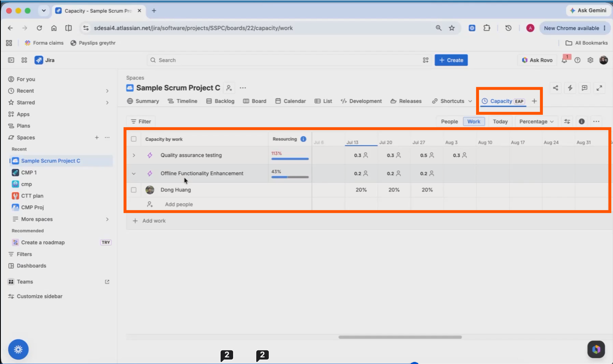Open the help question mark icon
The height and width of the screenshot is (364, 613).
pos(577,60)
